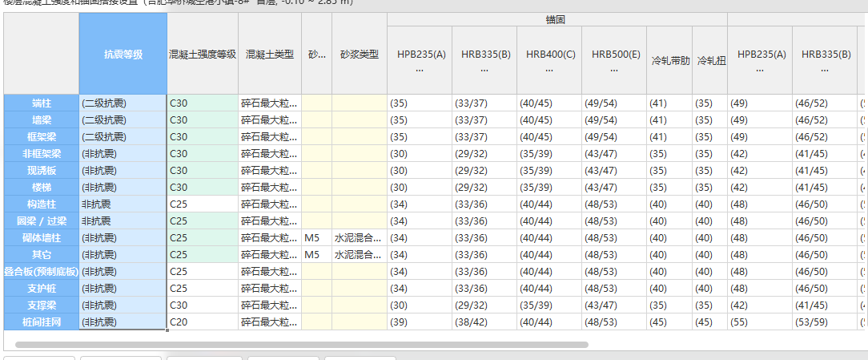The width and height of the screenshot is (868, 360).
Task: Click 锚固 HRB400(C) value (40/45) for 端柱
Action: click(x=549, y=103)
